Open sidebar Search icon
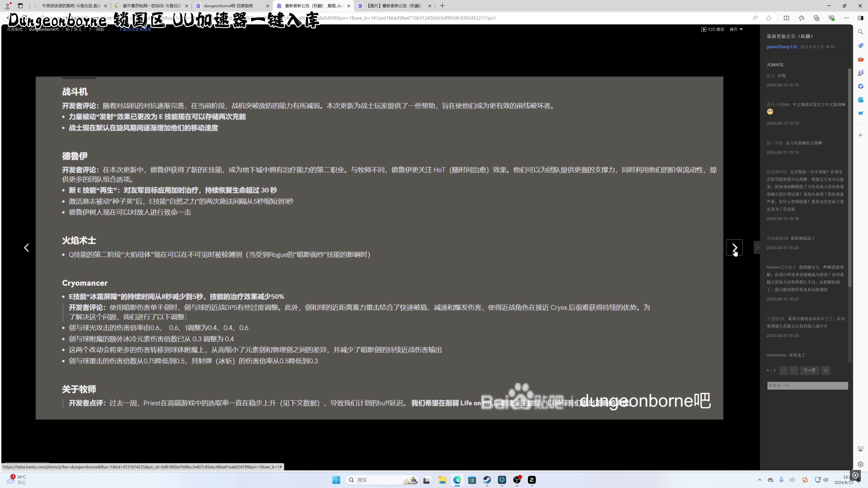868x488 pixels. 860,32
